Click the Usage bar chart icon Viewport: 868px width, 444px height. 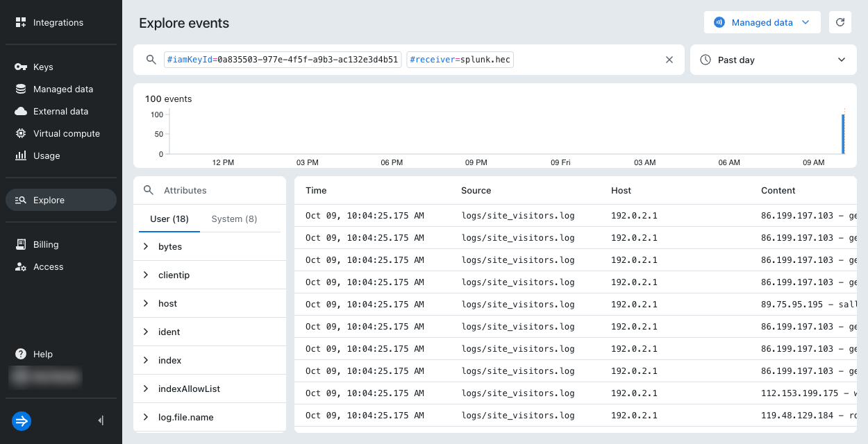pyautogui.click(x=21, y=155)
